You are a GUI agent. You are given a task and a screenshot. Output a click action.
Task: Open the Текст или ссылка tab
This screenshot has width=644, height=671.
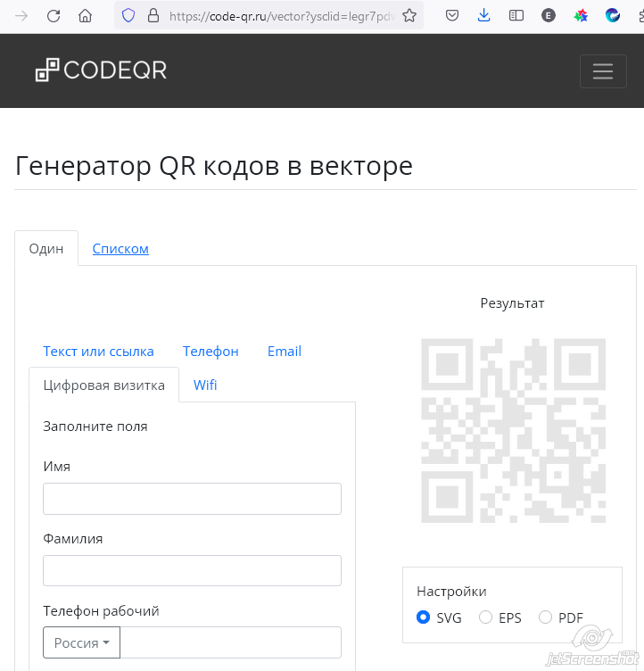click(98, 352)
